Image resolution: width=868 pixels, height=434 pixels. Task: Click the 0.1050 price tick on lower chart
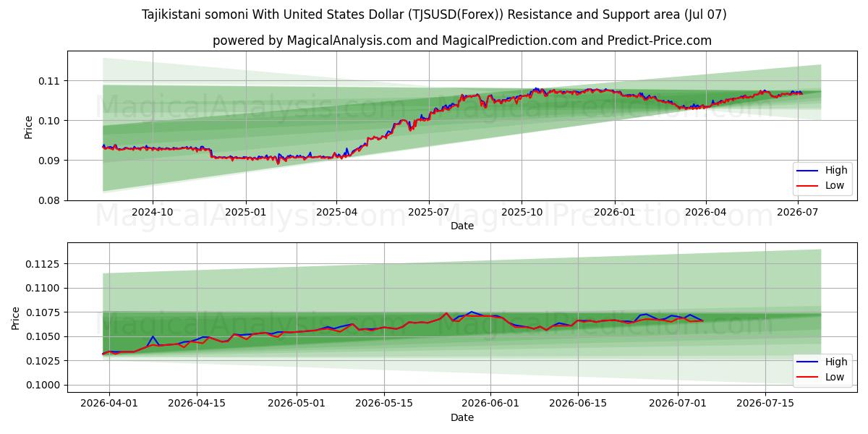[x=45, y=336]
